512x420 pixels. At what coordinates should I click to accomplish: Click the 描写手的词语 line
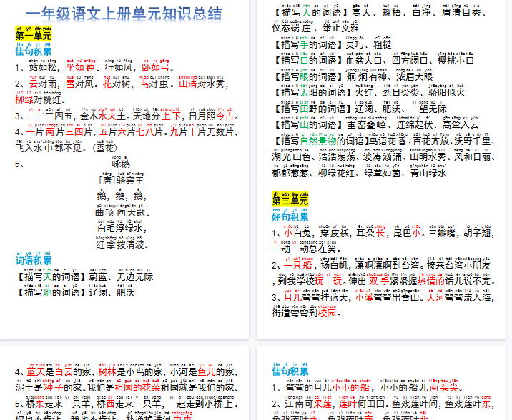pos(332,43)
